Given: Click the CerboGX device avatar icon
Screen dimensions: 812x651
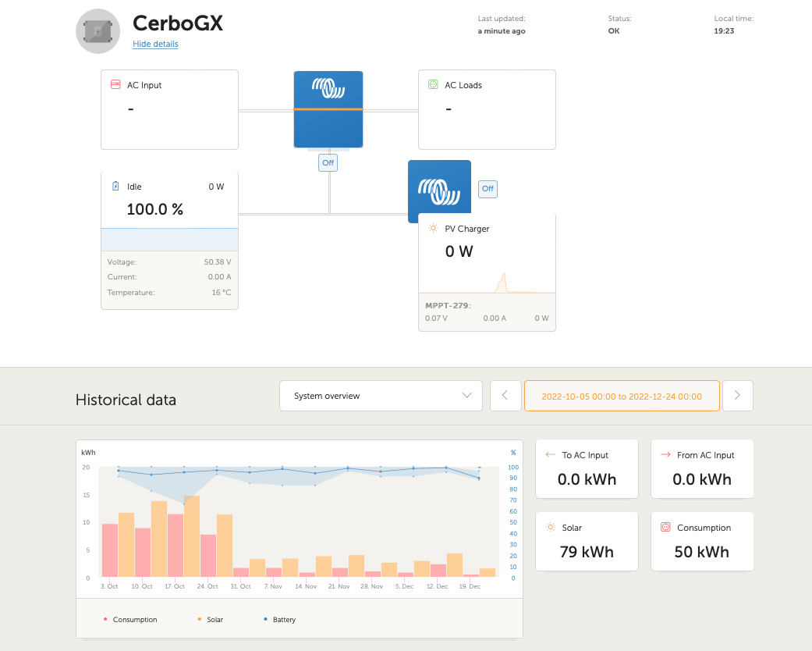Looking at the screenshot, I should (x=98, y=32).
